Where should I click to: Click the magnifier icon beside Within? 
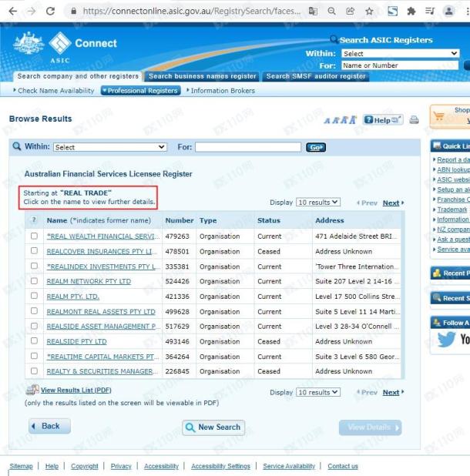coord(17,146)
